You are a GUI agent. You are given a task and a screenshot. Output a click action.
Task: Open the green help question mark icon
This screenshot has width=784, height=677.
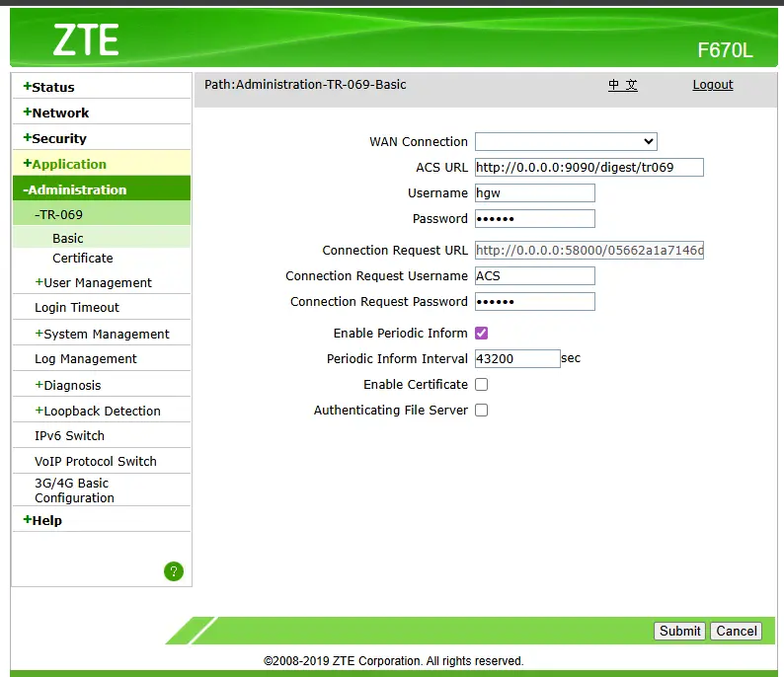(x=174, y=571)
